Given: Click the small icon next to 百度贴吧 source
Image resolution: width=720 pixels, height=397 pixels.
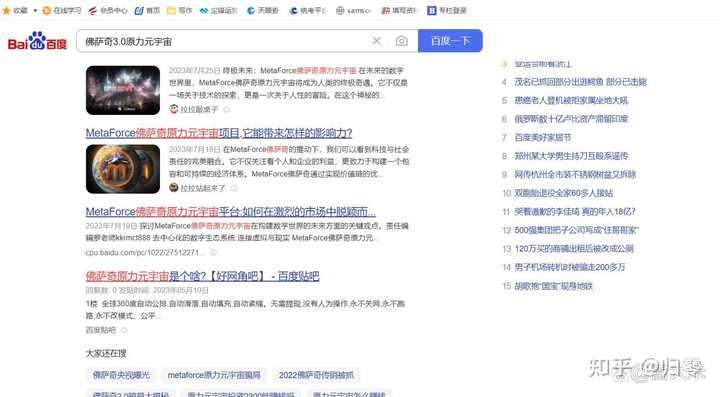Looking at the screenshot, I should click(x=124, y=330).
